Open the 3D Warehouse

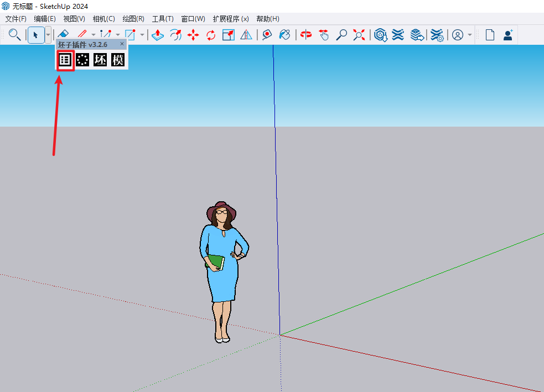[380, 35]
